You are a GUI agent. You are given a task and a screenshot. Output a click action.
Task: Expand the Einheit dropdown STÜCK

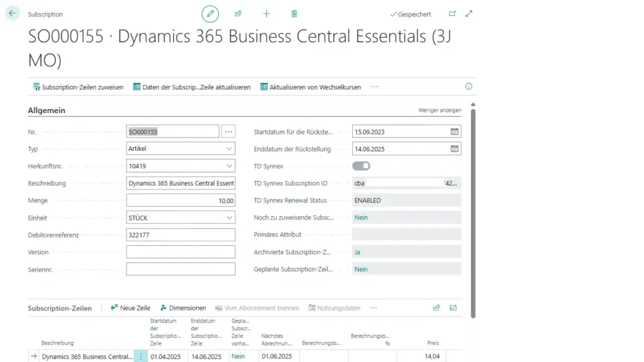pos(229,217)
